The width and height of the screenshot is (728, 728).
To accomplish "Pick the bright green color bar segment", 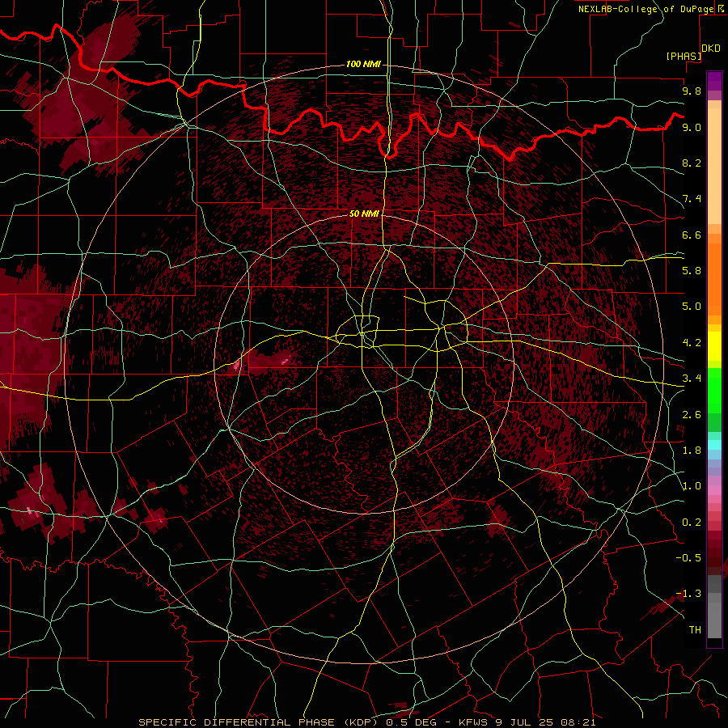I will (x=714, y=391).
